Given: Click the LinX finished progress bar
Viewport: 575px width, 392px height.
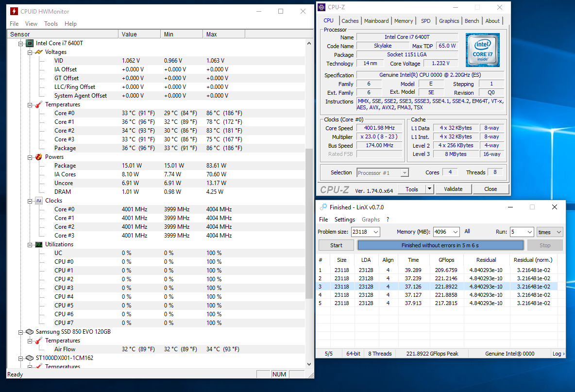Looking at the screenshot, I should point(440,245).
